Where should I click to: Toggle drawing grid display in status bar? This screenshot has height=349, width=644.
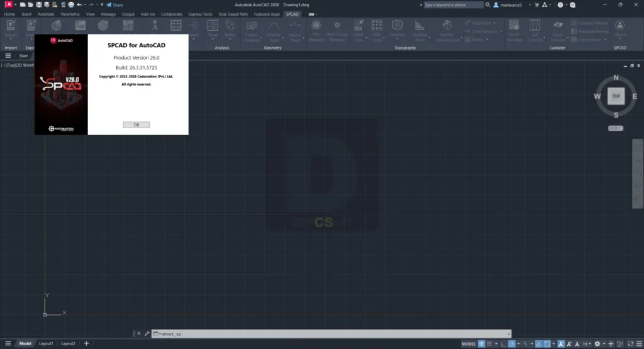[481, 344]
